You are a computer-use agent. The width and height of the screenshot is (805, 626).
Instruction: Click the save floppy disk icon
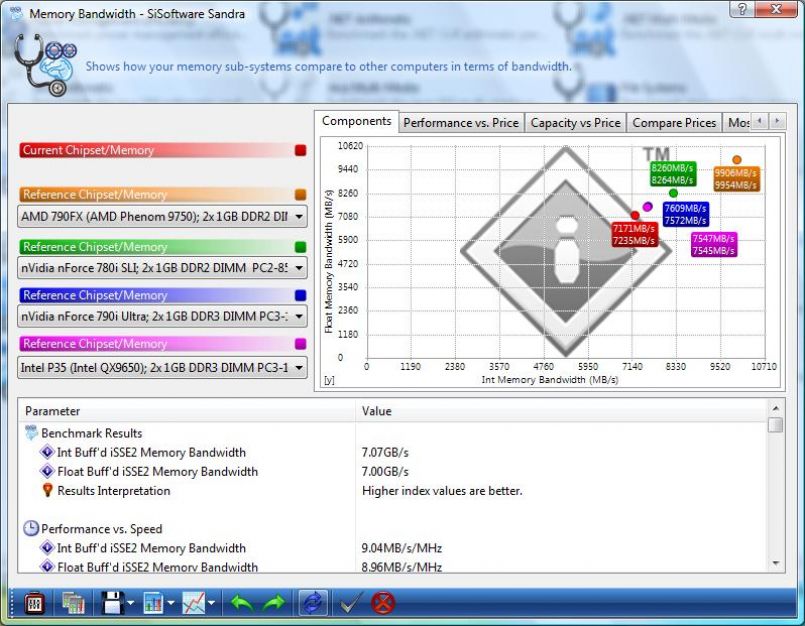coord(110,603)
